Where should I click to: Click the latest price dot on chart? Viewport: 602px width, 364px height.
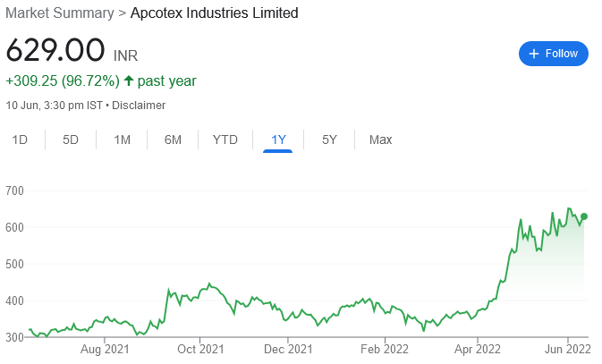[x=584, y=216]
